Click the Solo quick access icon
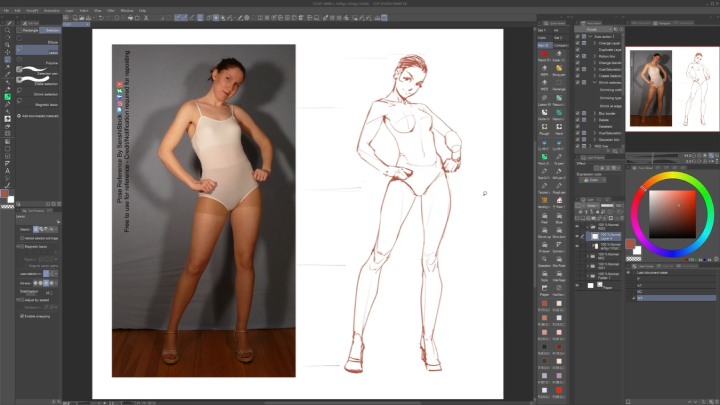The image size is (720, 405). (544, 275)
